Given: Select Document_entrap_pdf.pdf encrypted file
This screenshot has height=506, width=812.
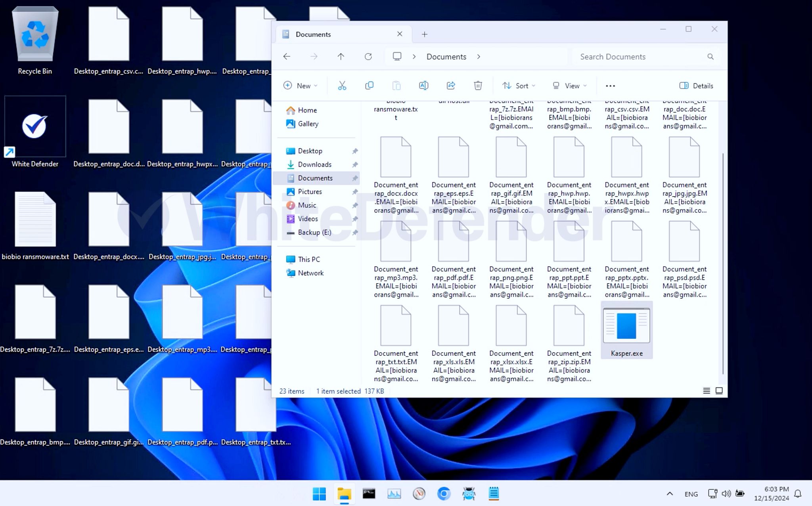Looking at the screenshot, I should pyautogui.click(x=454, y=260).
